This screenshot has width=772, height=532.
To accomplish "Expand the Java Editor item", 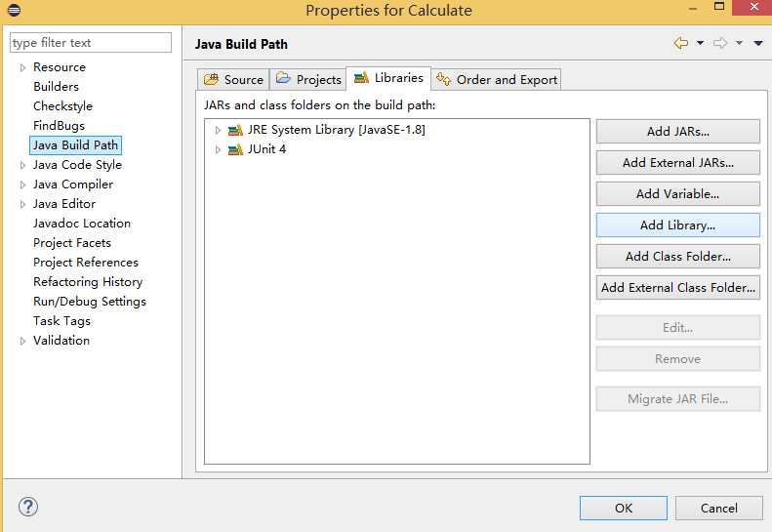I will coord(22,204).
